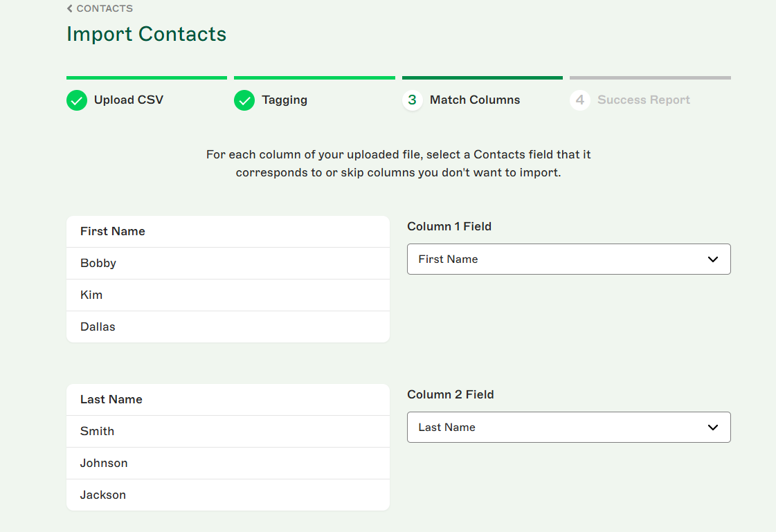Click the Success Report step label
The width and height of the screenshot is (776, 532).
coord(644,100)
